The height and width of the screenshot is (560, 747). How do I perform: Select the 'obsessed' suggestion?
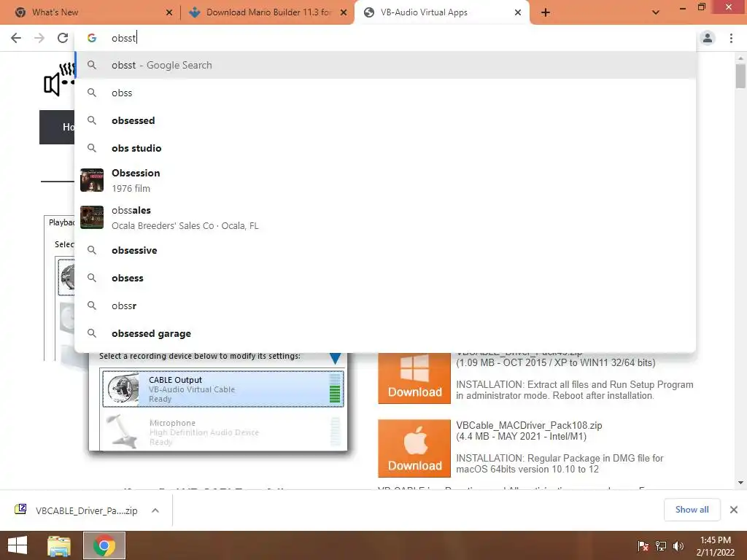(x=385, y=120)
